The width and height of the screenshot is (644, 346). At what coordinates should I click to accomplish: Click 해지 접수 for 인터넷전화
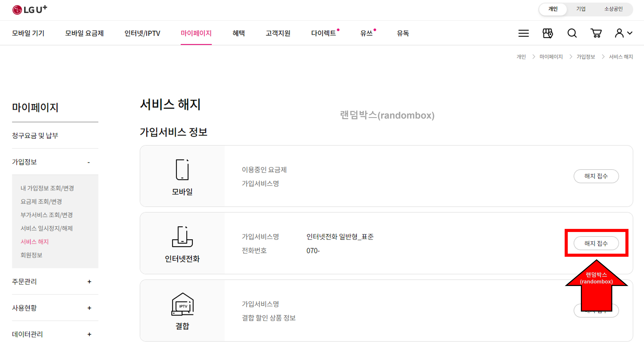[x=596, y=243]
